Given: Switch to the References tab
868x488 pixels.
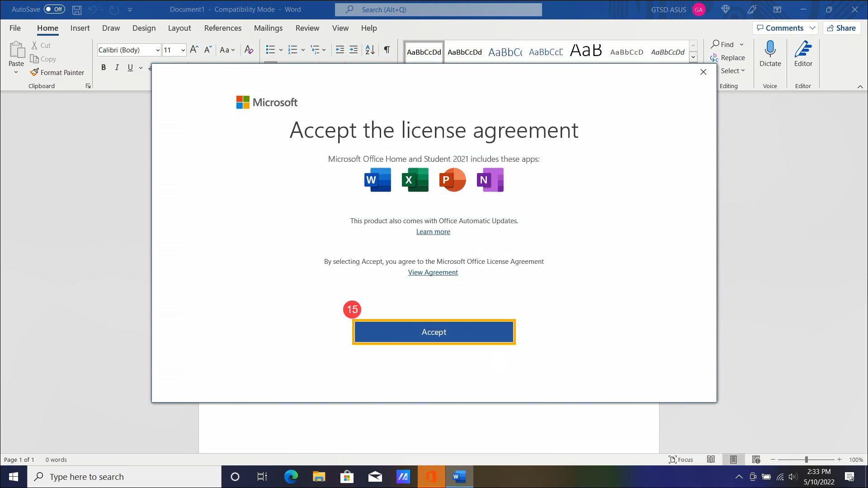Looking at the screenshot, I should [223, 28].
